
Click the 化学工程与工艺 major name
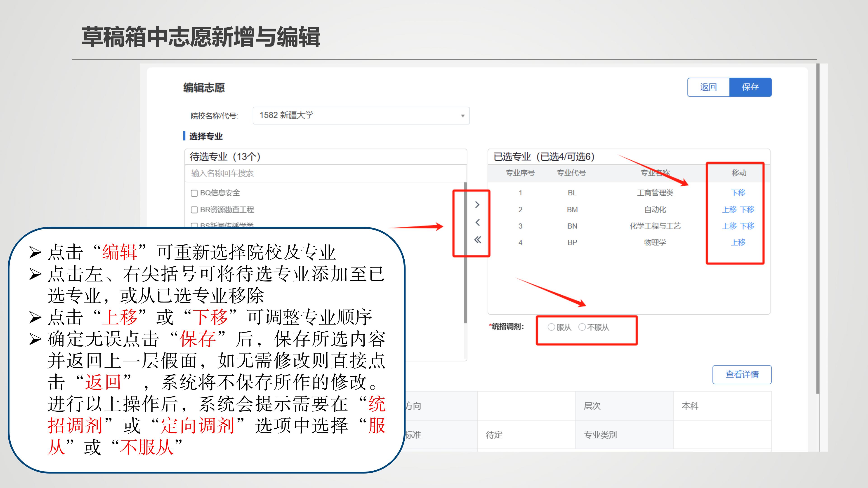click(655, 226)
